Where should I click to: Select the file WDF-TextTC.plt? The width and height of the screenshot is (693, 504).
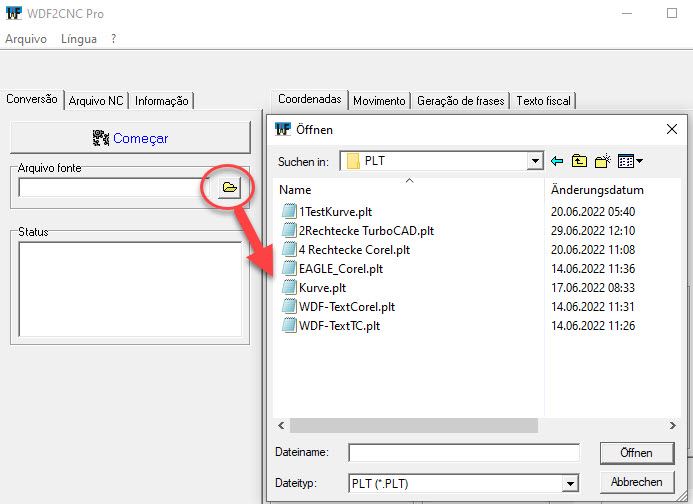[x=338, y=325]
